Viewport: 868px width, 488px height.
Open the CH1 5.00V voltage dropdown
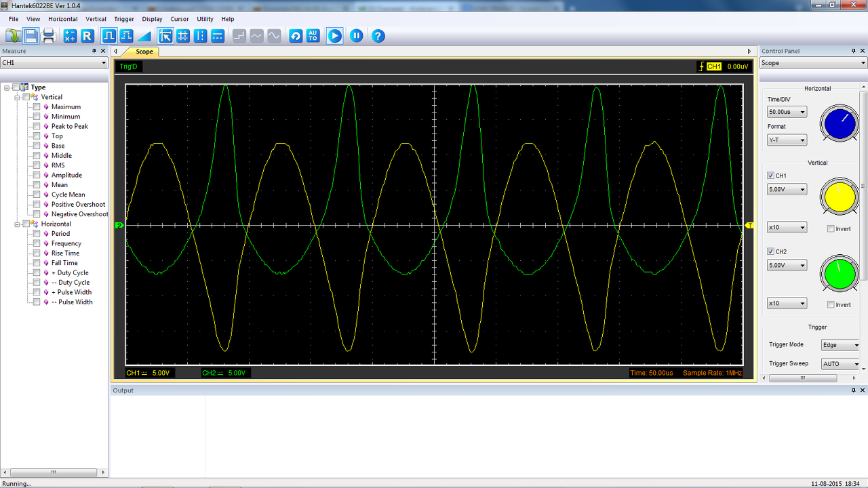coord(787,190)
